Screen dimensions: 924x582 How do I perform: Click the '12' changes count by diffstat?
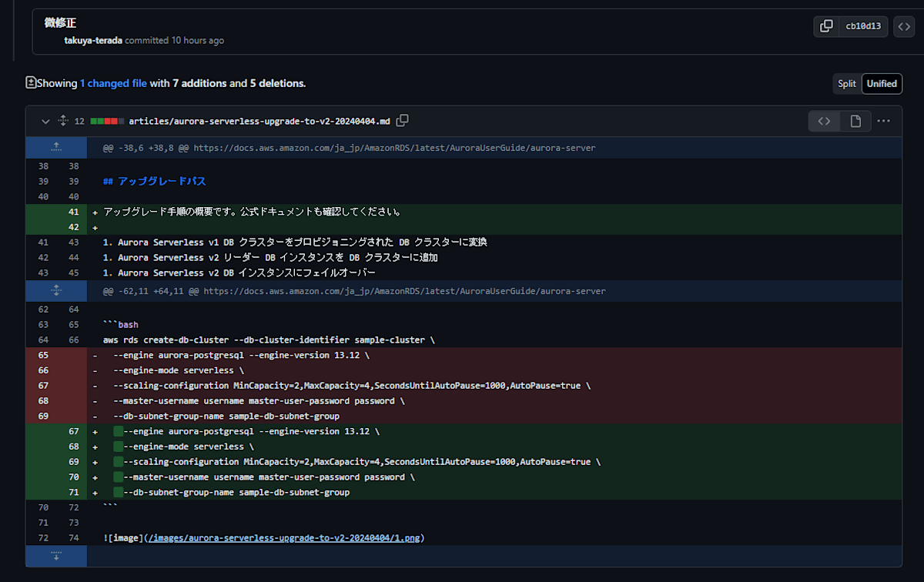pyautogui.click(x=79, y=122)
